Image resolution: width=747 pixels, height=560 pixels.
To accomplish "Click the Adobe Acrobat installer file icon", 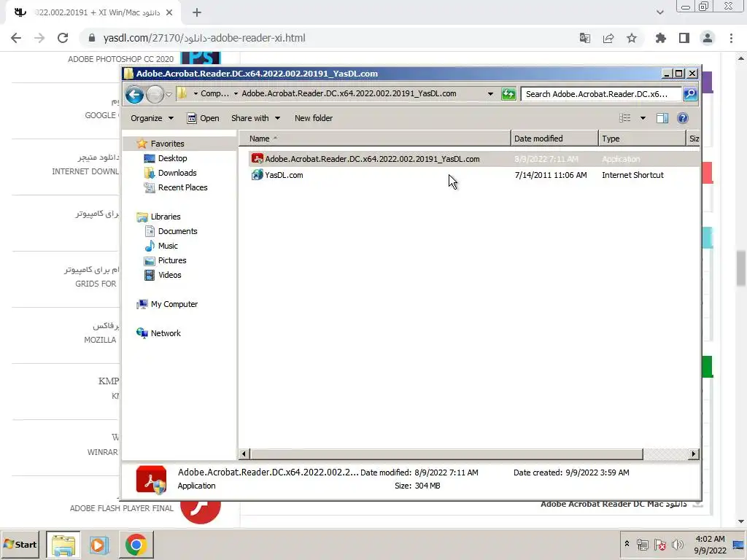I will 258,159.
